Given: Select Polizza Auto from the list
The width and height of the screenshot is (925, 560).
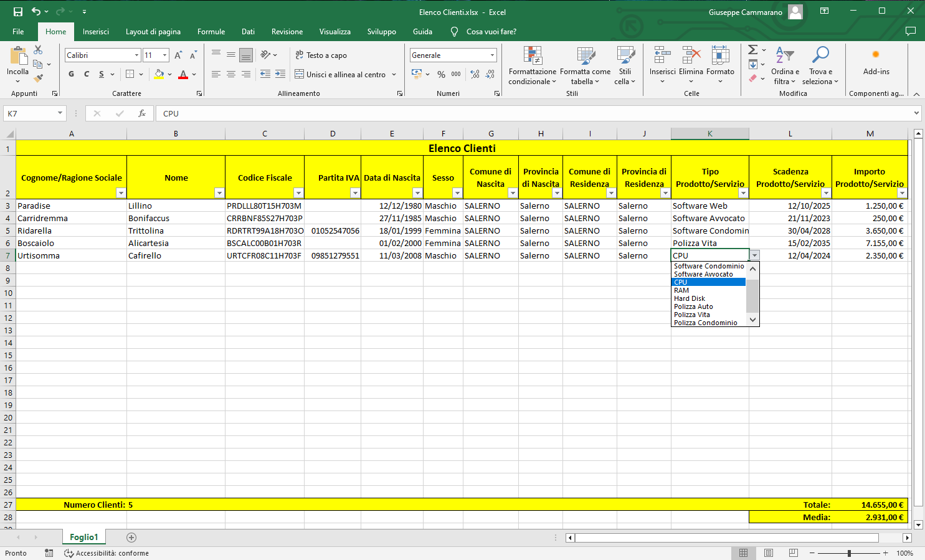Looking at the screenshot, I should [708, 306].
